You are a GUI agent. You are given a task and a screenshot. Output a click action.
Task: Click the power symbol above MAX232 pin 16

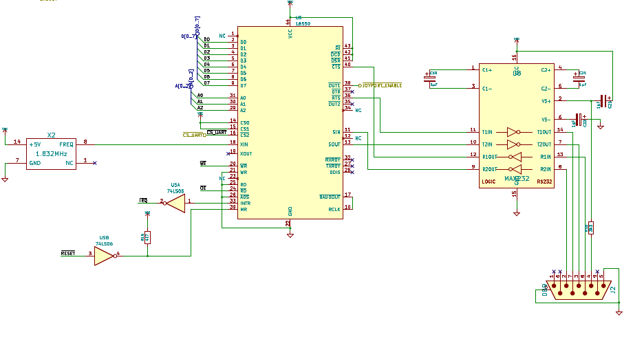point(517,40)
